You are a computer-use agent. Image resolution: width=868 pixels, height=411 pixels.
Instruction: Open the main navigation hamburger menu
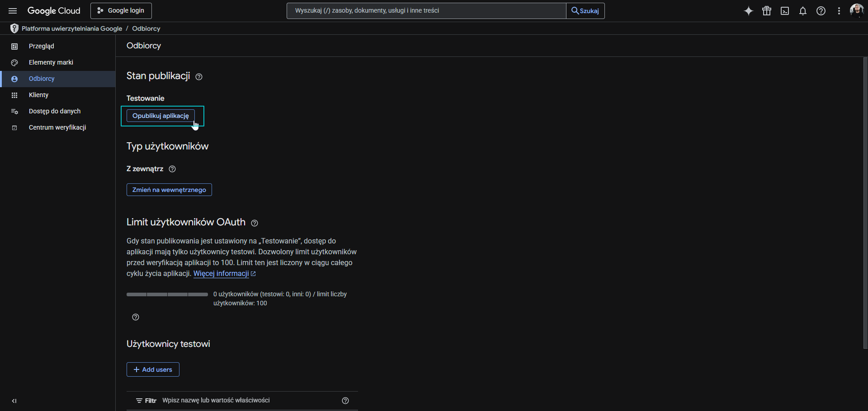(x=13, y=11)
